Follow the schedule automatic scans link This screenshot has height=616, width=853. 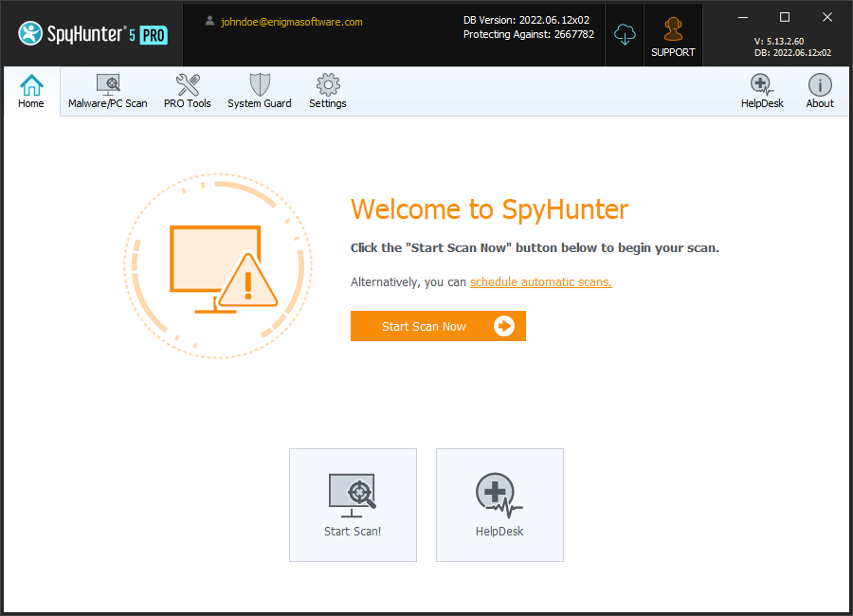coord(540,282)
